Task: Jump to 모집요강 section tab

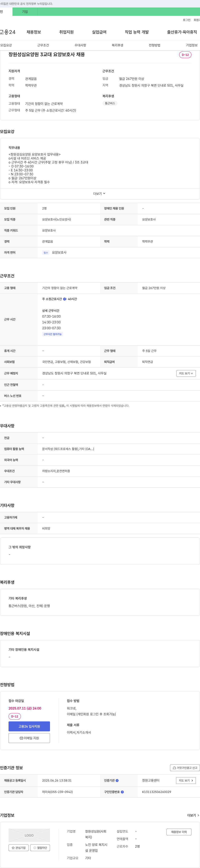Action: pyautogui.click(x=6, y=45)
